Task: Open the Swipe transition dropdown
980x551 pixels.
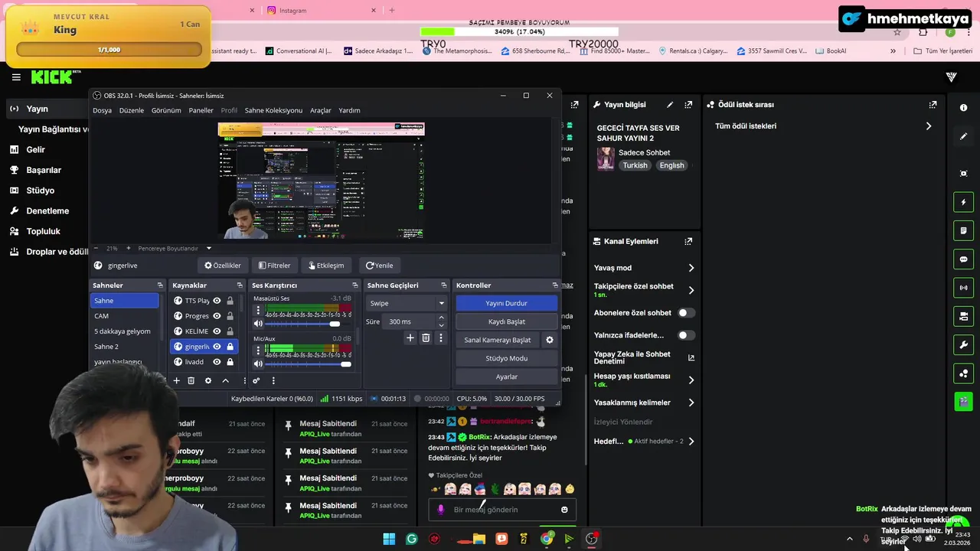Action: [407, 303]
